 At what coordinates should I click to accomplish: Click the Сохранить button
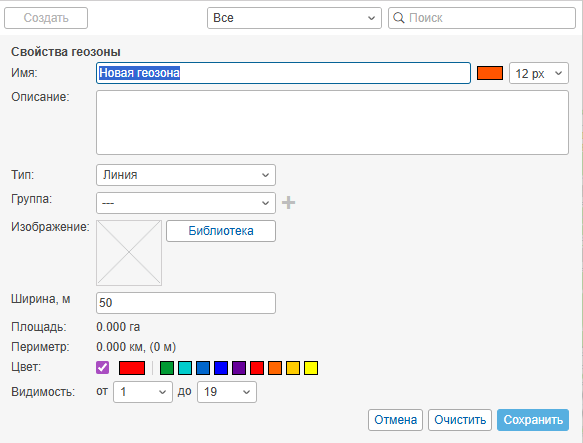point(533,420)
